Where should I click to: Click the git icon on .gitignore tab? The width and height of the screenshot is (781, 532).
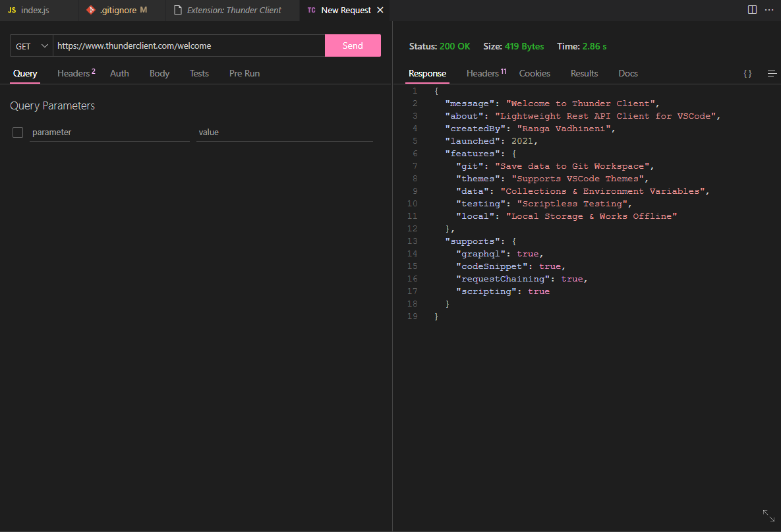tap(91, 10)
